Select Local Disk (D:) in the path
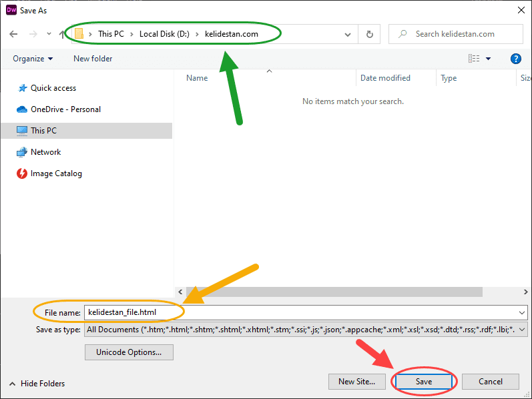The image size is (532, 399). [164, 34]
